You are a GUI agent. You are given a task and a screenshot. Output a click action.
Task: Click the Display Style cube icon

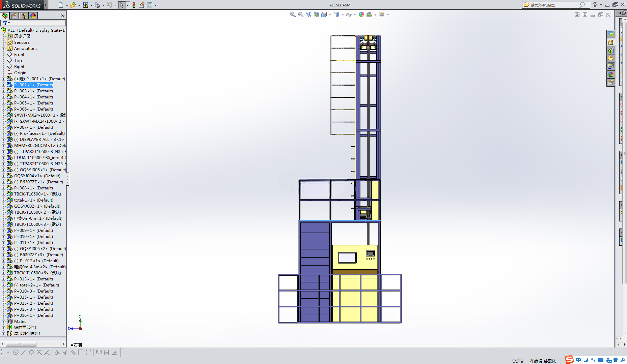(336, 14)
